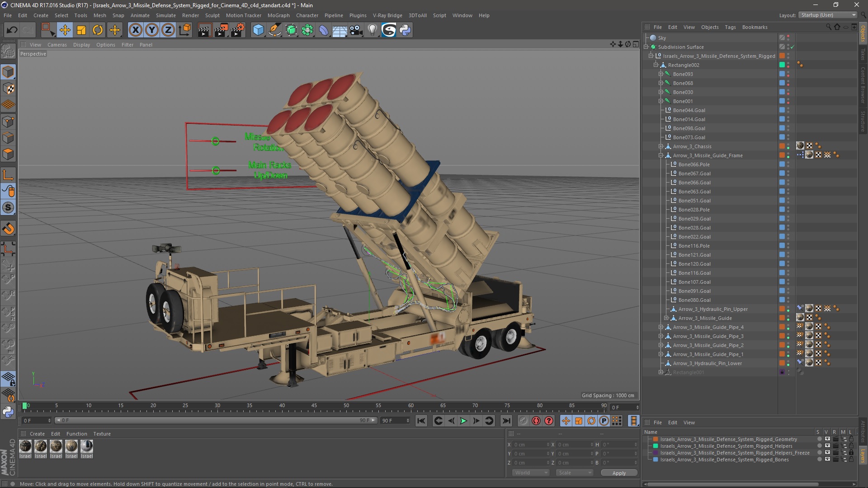Image resolution: width=868 pixels, height=488 pixels.
Task: Add a Cube primitive object
Action: [258, 30]
